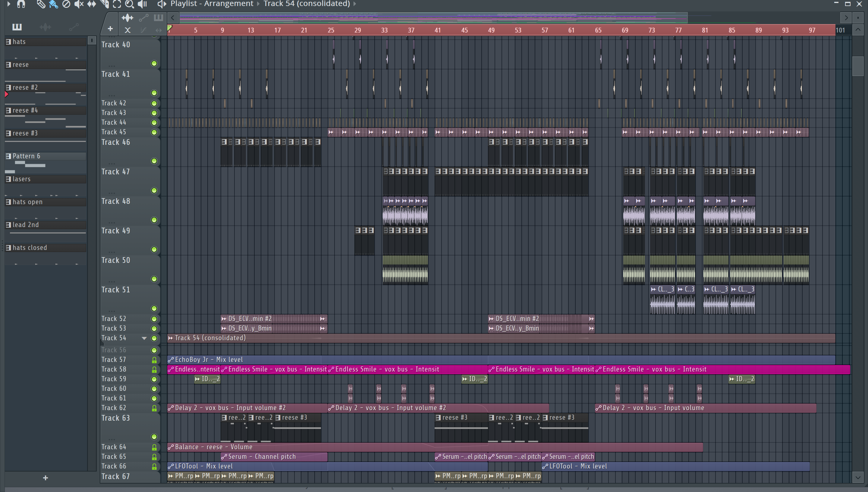Select the reese pattern in the picker
The image size is (868, 492).
[45, 64]
